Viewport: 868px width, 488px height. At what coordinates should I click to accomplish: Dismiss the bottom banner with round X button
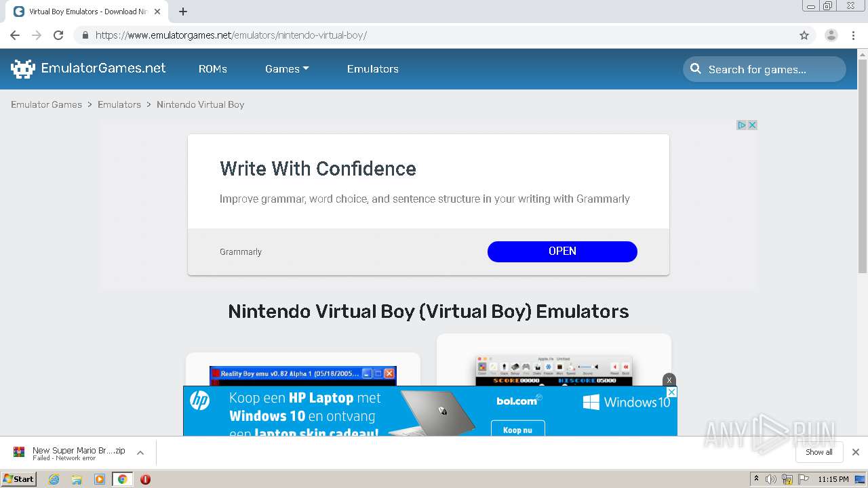669,380
